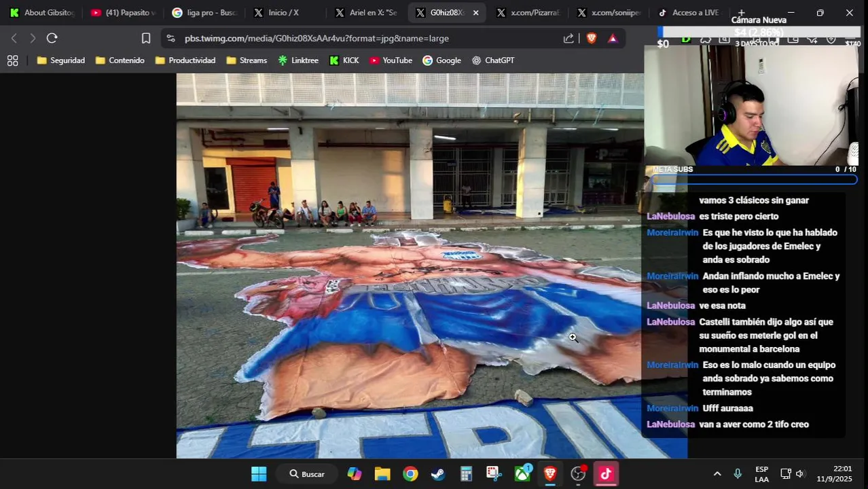Click the Buscar taskbar search box
The image size is (868, 489).
[307, 474]
